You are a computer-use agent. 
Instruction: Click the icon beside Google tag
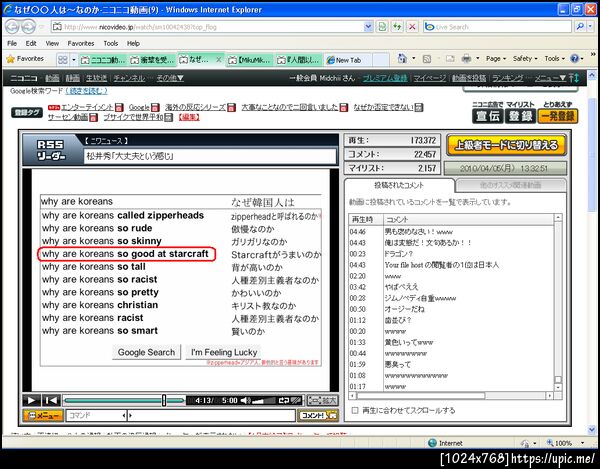[x=155, y=107]
